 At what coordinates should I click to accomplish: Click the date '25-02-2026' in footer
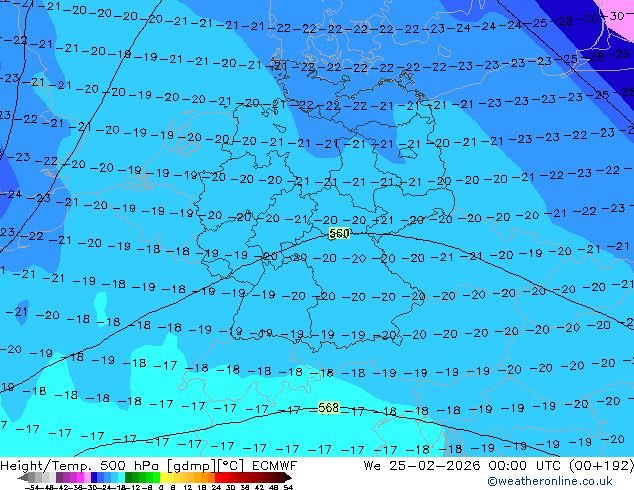tap(435, 466)
